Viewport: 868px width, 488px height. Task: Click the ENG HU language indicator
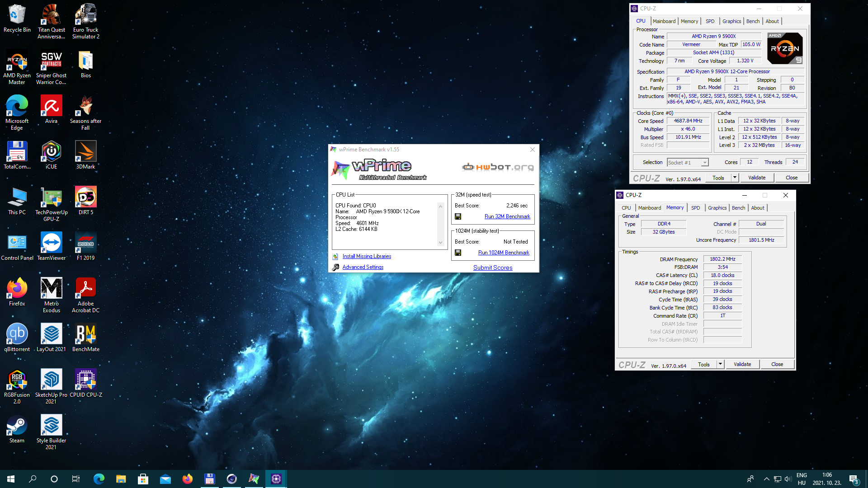click(x=802, y=479)
